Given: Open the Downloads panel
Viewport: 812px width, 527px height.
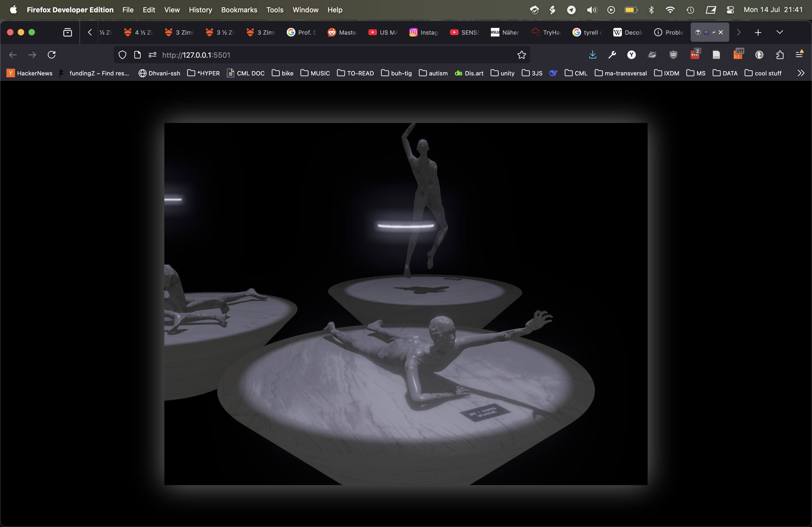Looking at the screenshot, I should click(x=593, y=54).
